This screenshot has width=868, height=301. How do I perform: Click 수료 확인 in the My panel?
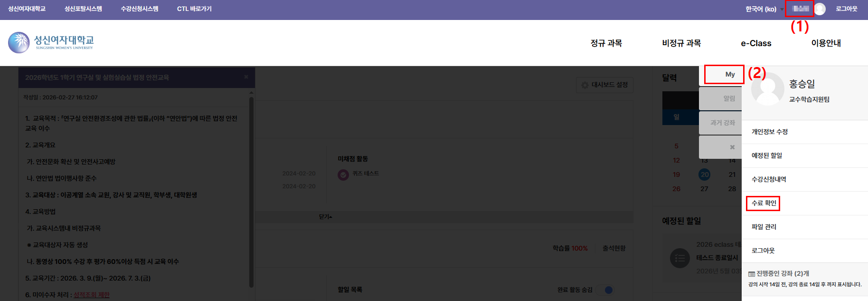tap(764, 203)
